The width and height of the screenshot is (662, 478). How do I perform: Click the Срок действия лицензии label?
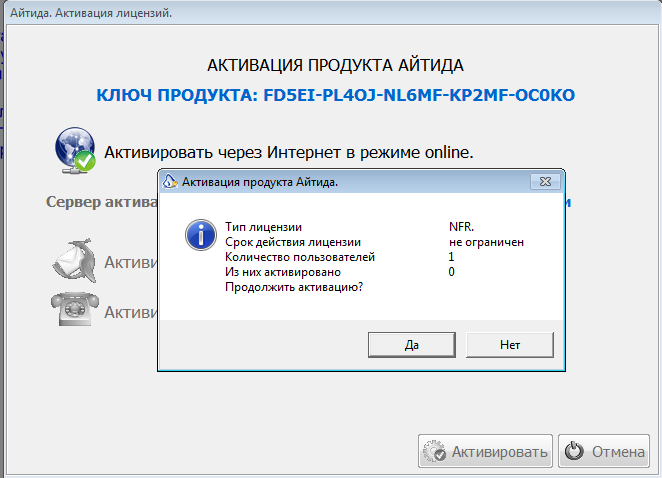tap(293, 242)
